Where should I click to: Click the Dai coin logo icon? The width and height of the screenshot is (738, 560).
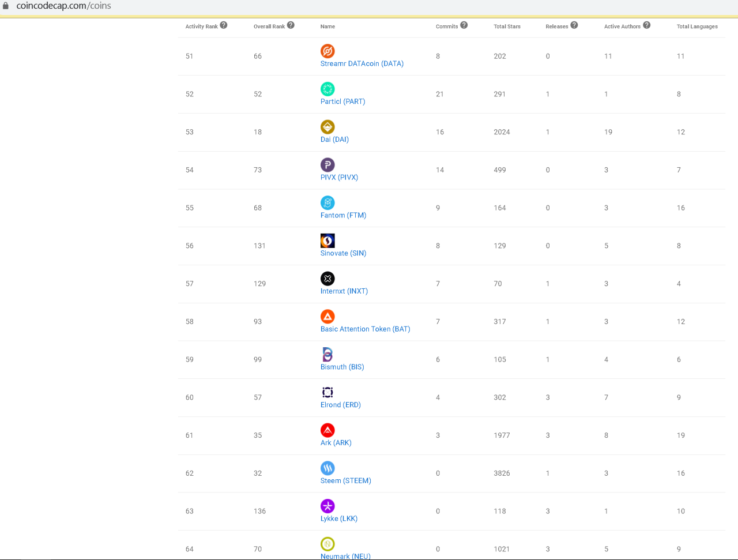327,127
